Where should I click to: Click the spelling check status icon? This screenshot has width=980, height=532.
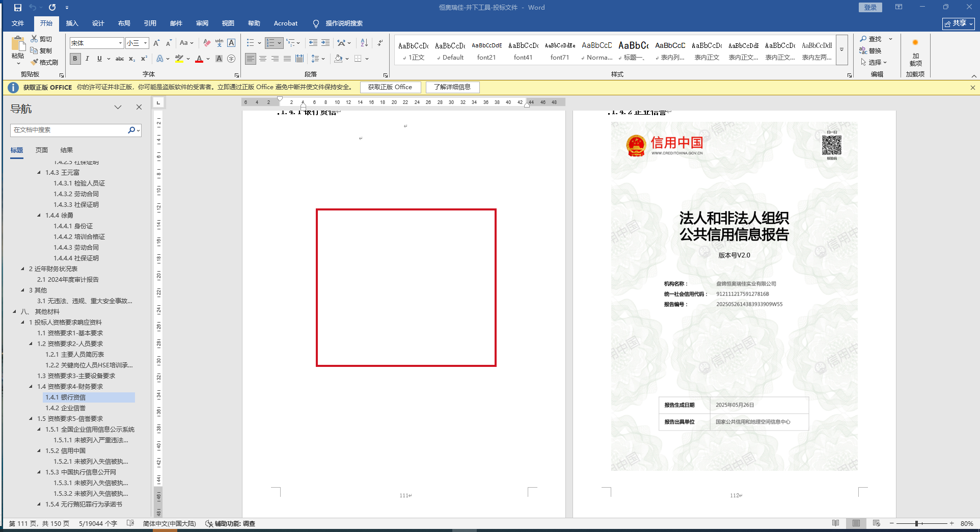click(130, 523)
